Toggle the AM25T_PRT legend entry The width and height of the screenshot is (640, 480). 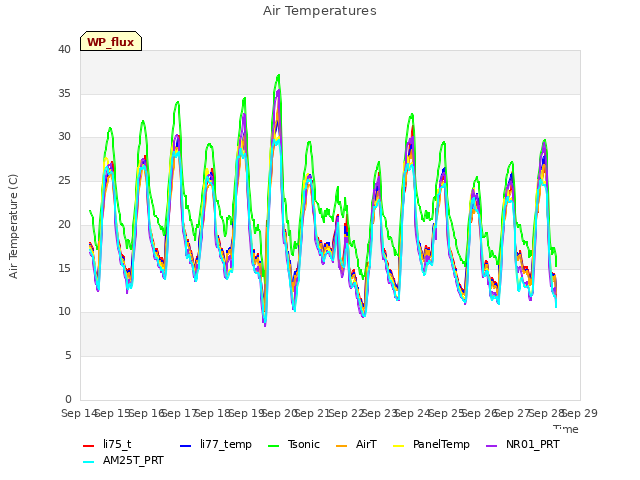pyautogui.click(x=123, y=461)
